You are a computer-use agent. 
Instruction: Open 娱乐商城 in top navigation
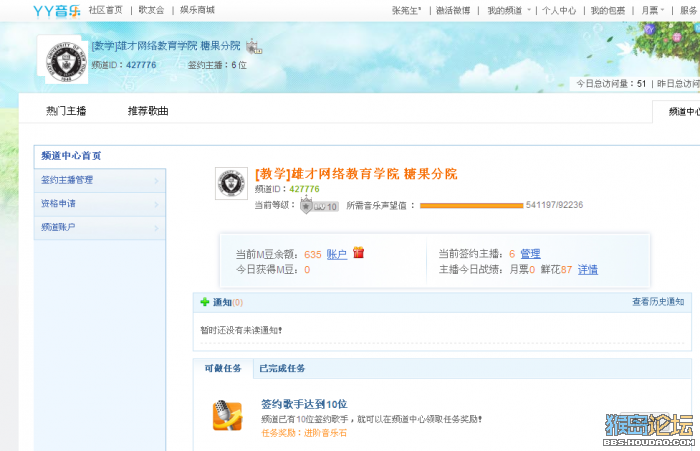click(x=197, y=10)
